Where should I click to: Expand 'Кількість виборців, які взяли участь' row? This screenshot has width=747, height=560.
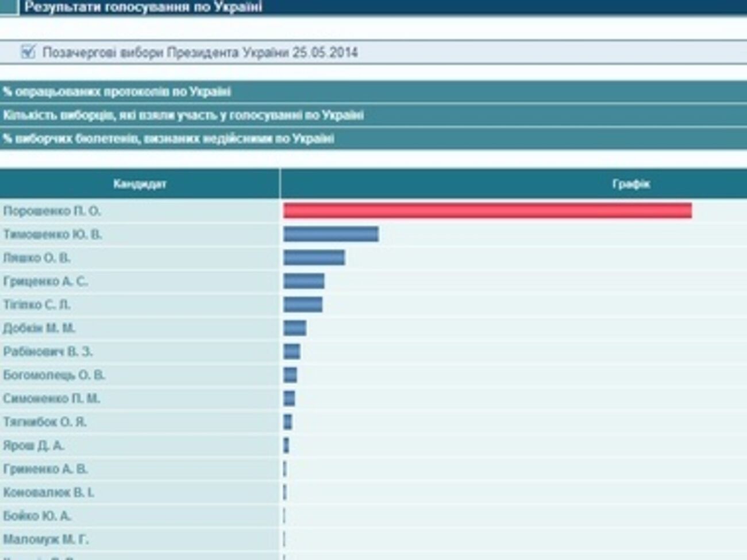(183, 115)
